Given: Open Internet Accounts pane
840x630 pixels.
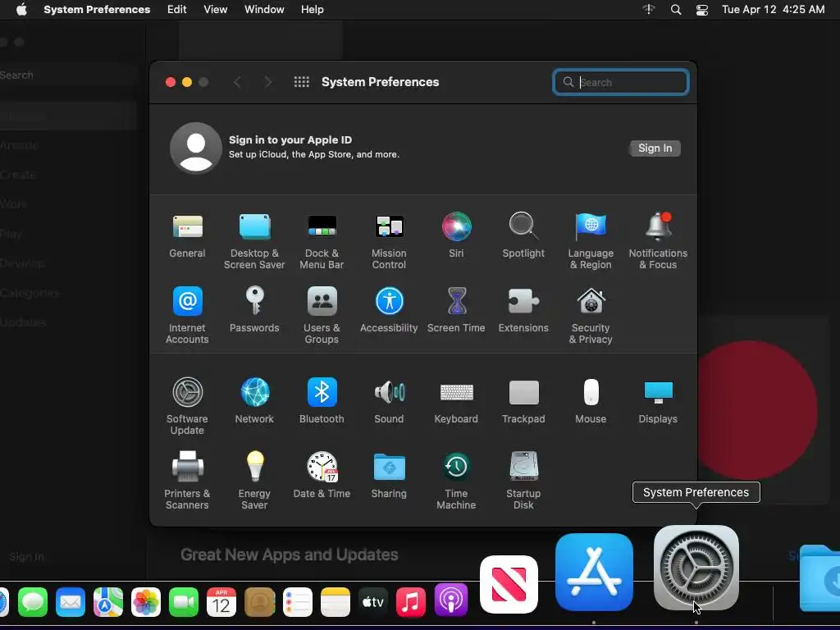Looking at the screenshot, I should (x=188, y=316).
